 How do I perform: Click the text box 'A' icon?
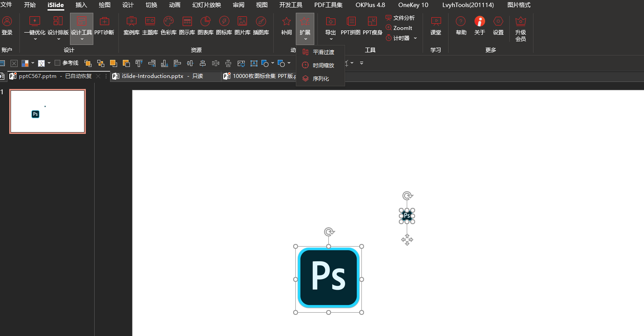click(254, 63)
